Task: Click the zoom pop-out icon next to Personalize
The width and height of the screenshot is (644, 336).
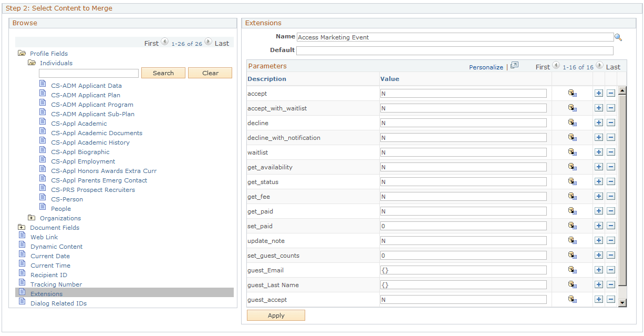Action: (x=514, y=65)
